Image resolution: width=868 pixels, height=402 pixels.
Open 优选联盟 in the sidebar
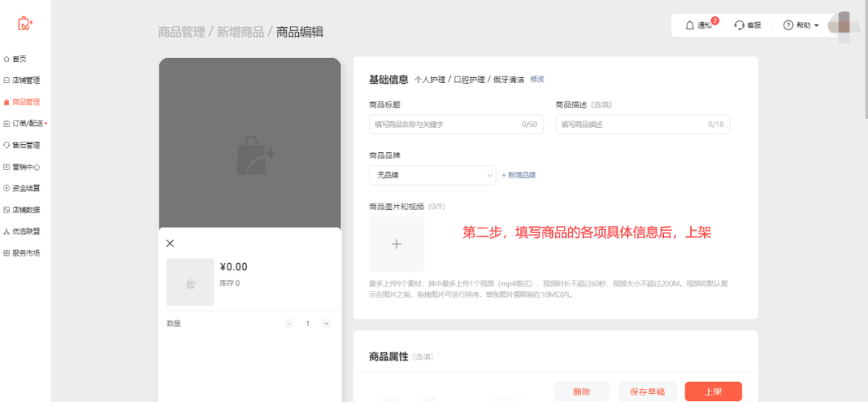pos(26,232)
